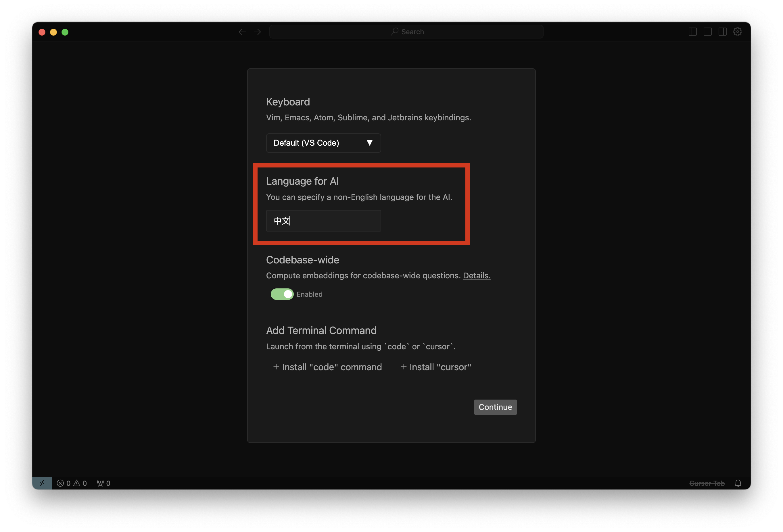783x532 pixels.
Task: Click the Cursor Tab status item
Action: 707,483
